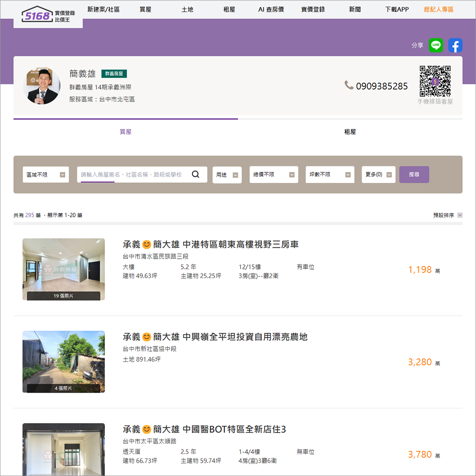The height and width of the screenshot is (476, 476).
Task: Open the 19 張照片 listing thumbnail
Action: 64,269
